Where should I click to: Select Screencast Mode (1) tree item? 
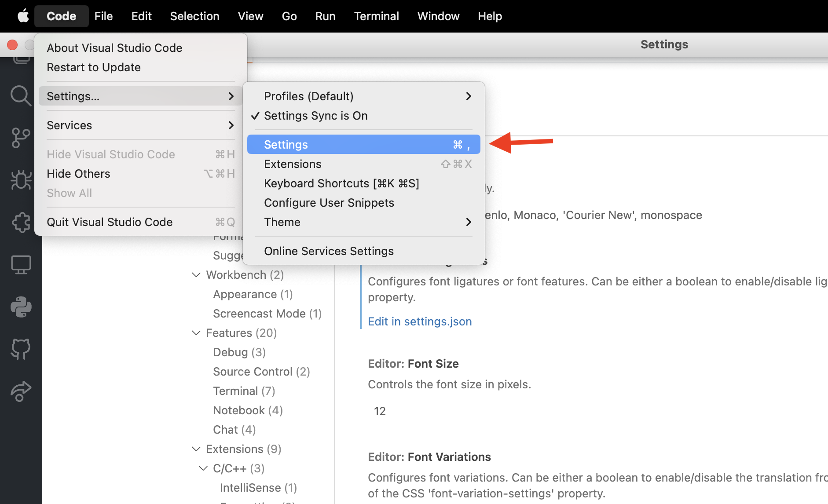267,314
